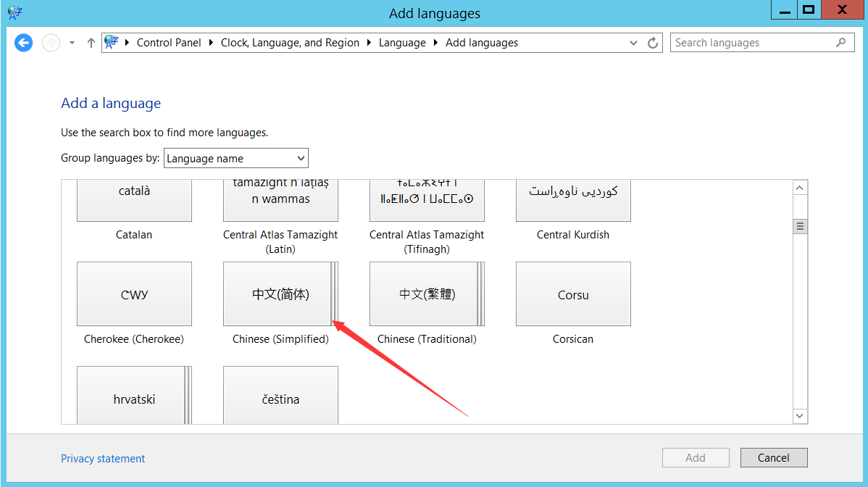Viewport: 868px width, 487px height.
Task: Open the Privacy statement link
Action: point(103,458)
